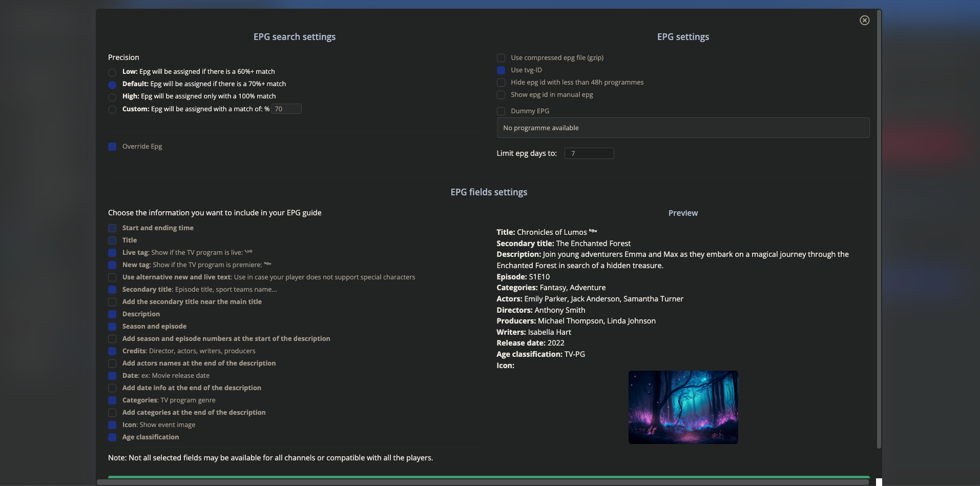Disable the Use tvg-ID checkbox
Screen dimensions: 980x486
click(501, 70)
